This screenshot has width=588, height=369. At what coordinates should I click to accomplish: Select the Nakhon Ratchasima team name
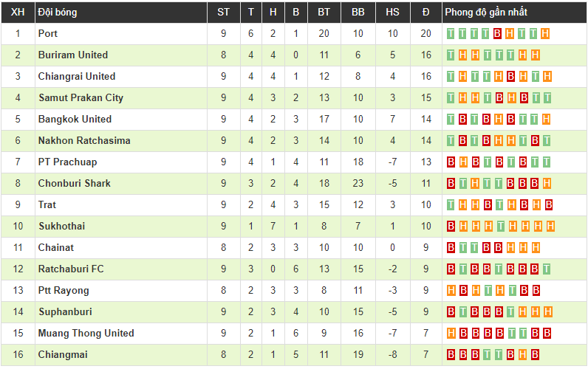tap(84, 140)
